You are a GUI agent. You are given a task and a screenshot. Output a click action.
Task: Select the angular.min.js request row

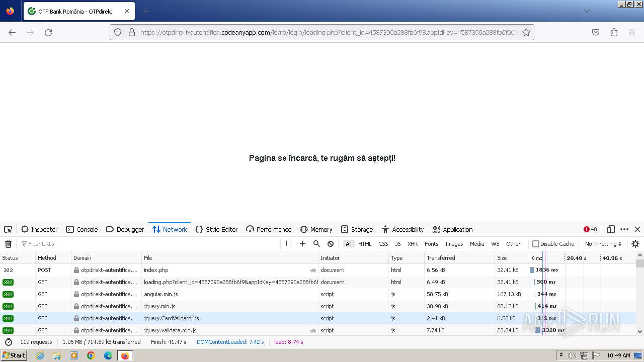click(318, 294)
